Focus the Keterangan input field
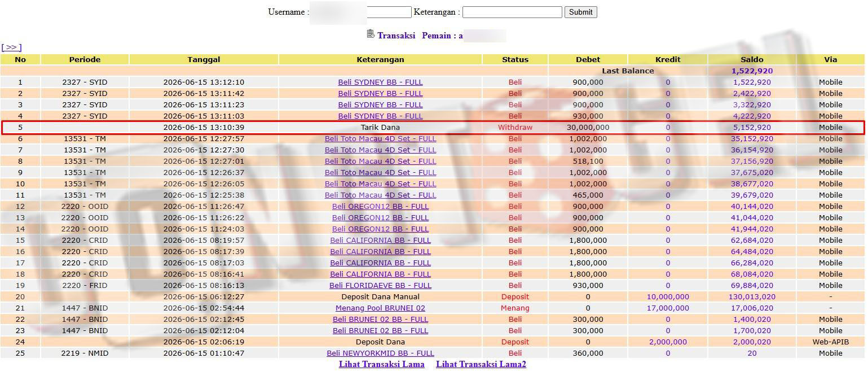 [x=512, y=12]
